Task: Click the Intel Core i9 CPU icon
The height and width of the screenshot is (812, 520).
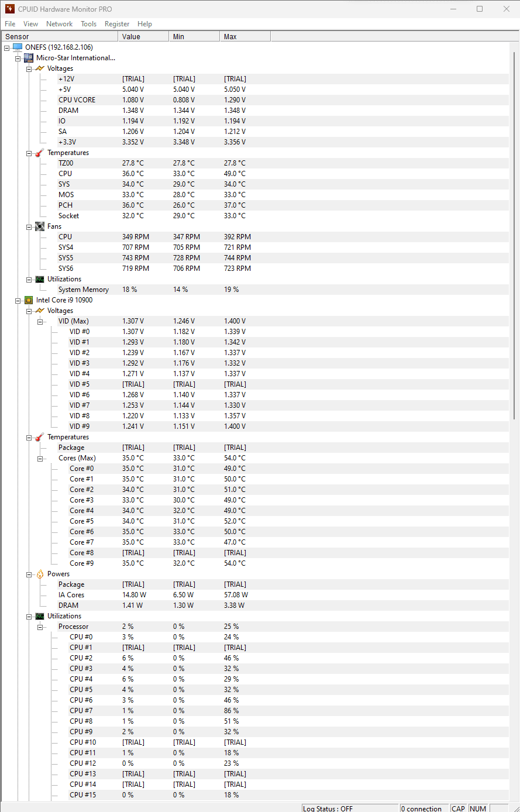Action: pyautogui.click(x=29, y=300)
